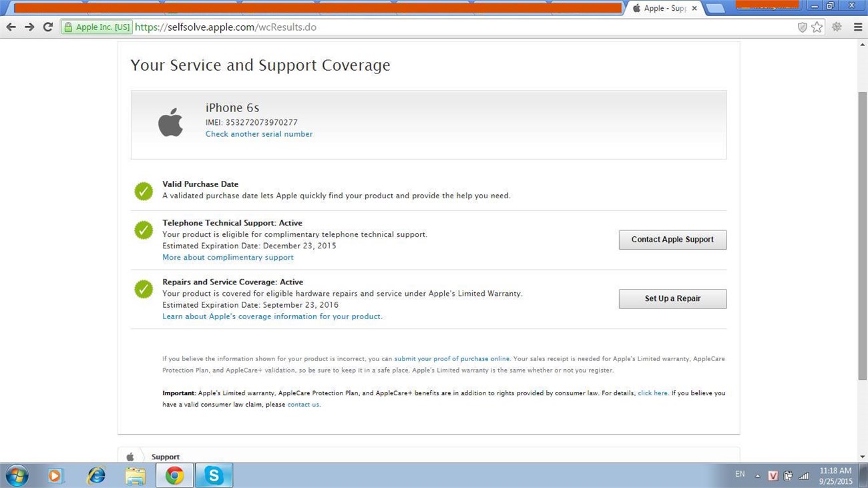Click the green check beside Valid Purchase Date
Image resolution: width=868 pixels, height=488 pixels.
pyautogui.click(x=144, y=192)
